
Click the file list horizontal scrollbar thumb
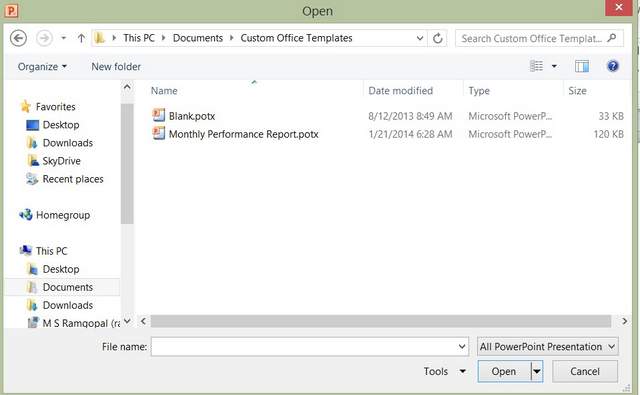[x=381, y=321]
